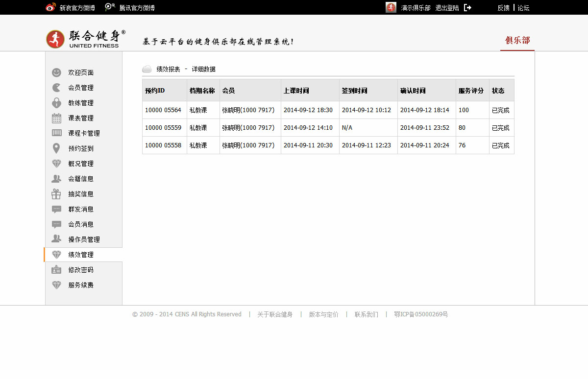Open the 服务续费 menu item

(81, 285)
